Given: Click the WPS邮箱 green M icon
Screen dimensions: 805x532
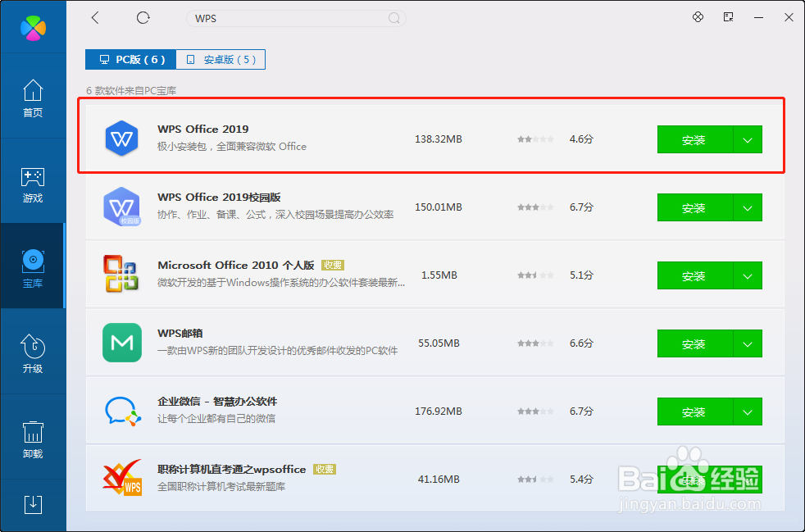Looking at the screenshot, I should [x=121, y=343].
